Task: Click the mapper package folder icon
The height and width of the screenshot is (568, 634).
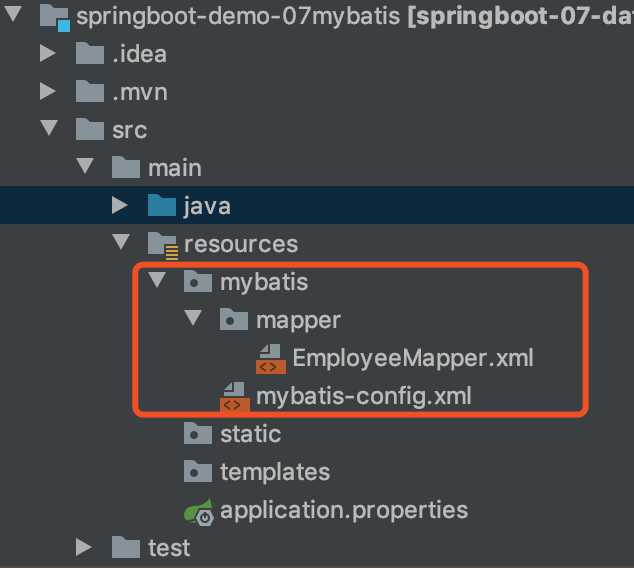Action: (x=234, y=319)
